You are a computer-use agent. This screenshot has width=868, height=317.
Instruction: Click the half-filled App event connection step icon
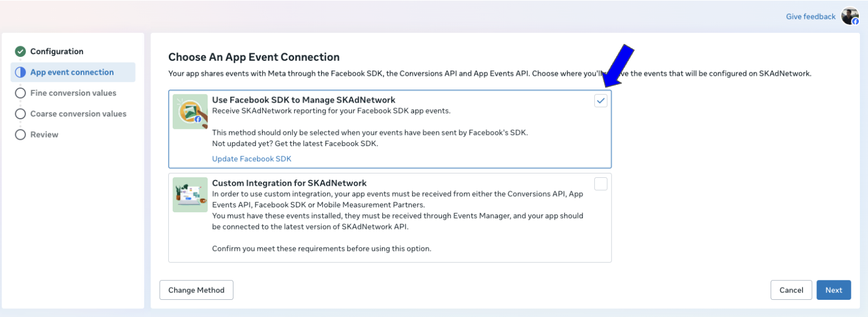(x=20, y=72)
